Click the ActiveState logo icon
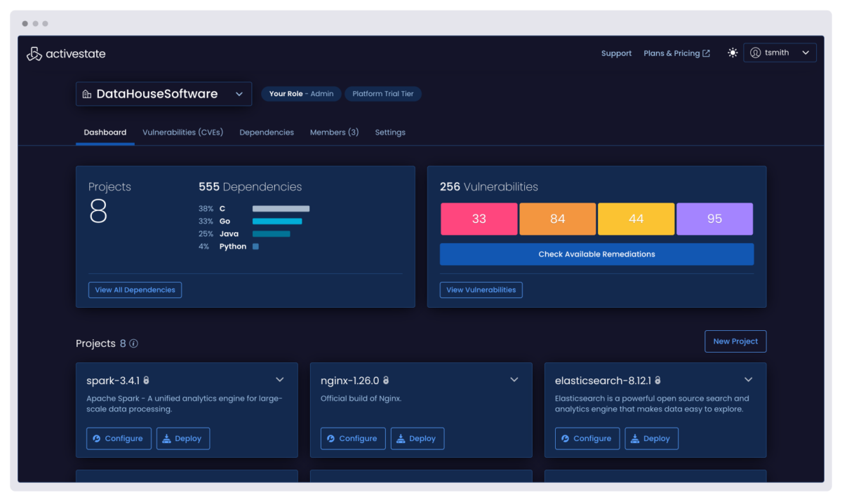This screenshot has height=504, width=842. tap(34, 53)
